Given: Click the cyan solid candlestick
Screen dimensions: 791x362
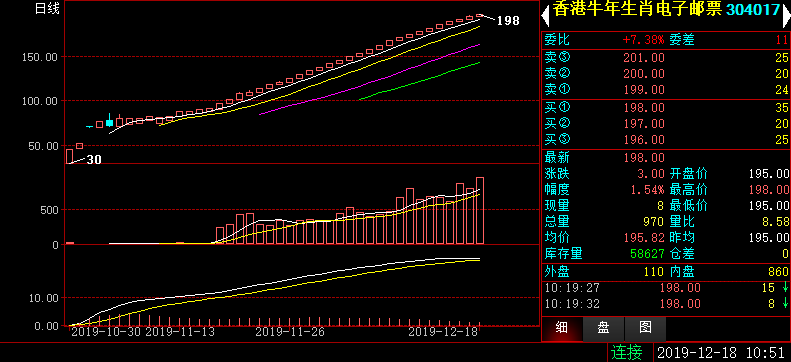Looking at the screenshot, I should (x=109, y=123).
